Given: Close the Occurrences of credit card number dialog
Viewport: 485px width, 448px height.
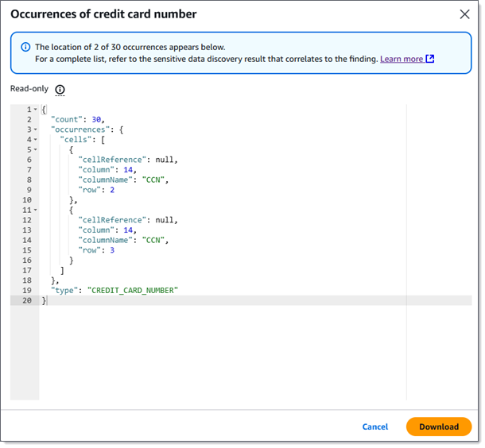Looking at the screenshot, I should [x=464, y=14].
